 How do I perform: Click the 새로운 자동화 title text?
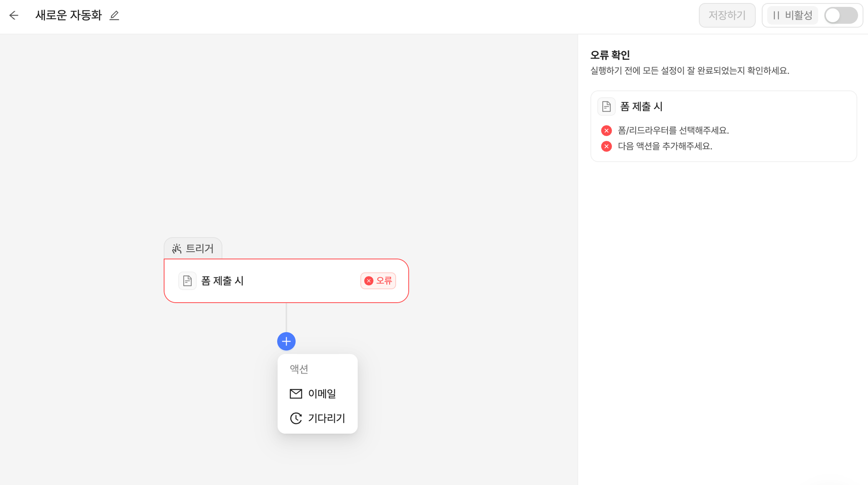pos(69,15)
